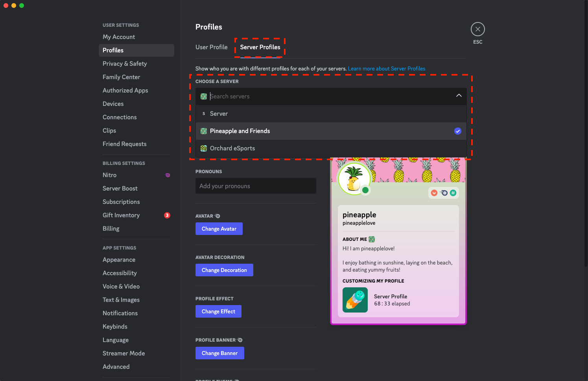588x381 pixels.
Task: Open Server Boost page
Action: [x=136, y=189]
